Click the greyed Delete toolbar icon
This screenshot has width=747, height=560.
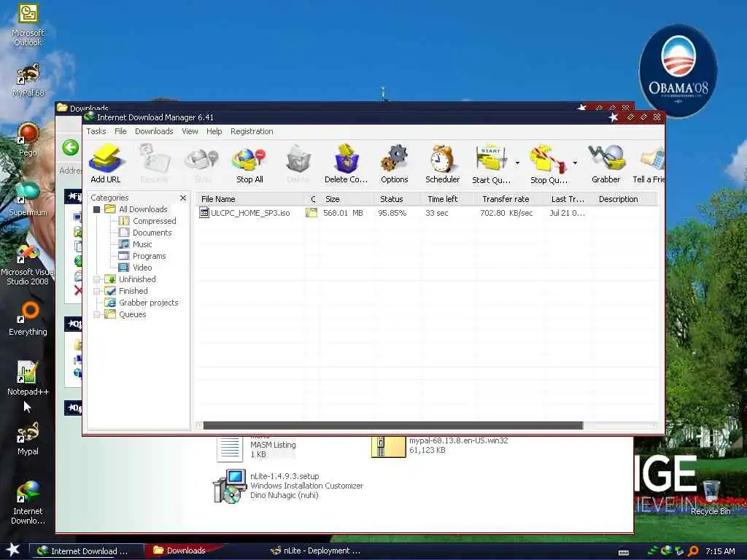[x=298, y=163]
